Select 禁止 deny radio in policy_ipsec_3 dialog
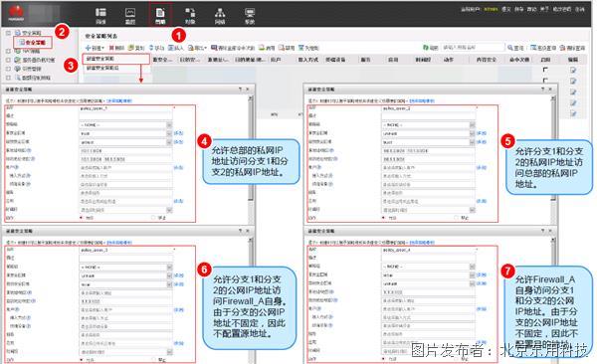Image resolution: width=597 pixels, height=364 pixels. [153, 359]
